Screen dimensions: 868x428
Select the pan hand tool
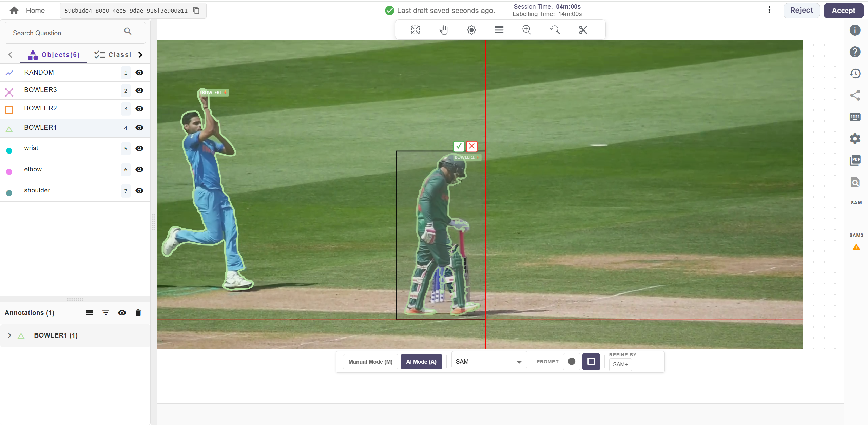coord(443,30)
